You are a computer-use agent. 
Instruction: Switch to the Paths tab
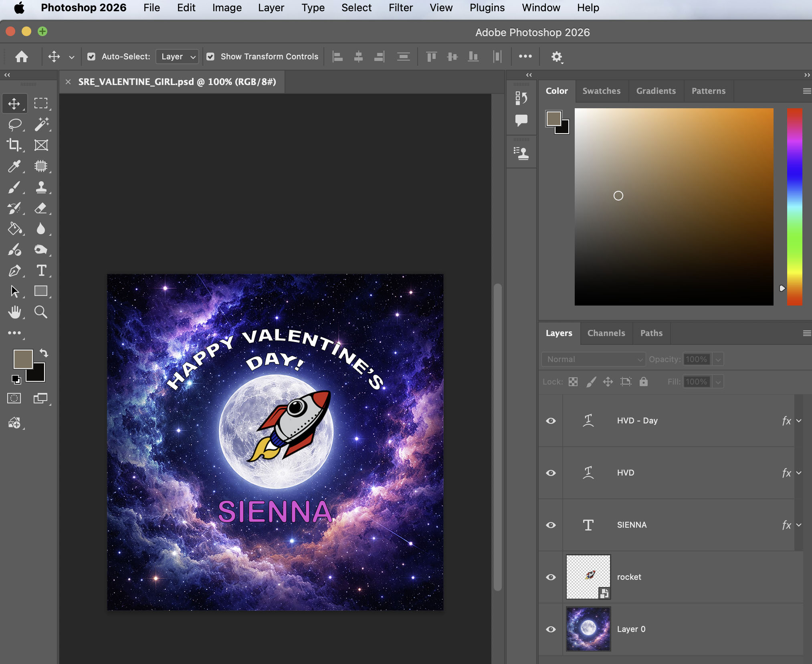[x=651, y=333]
